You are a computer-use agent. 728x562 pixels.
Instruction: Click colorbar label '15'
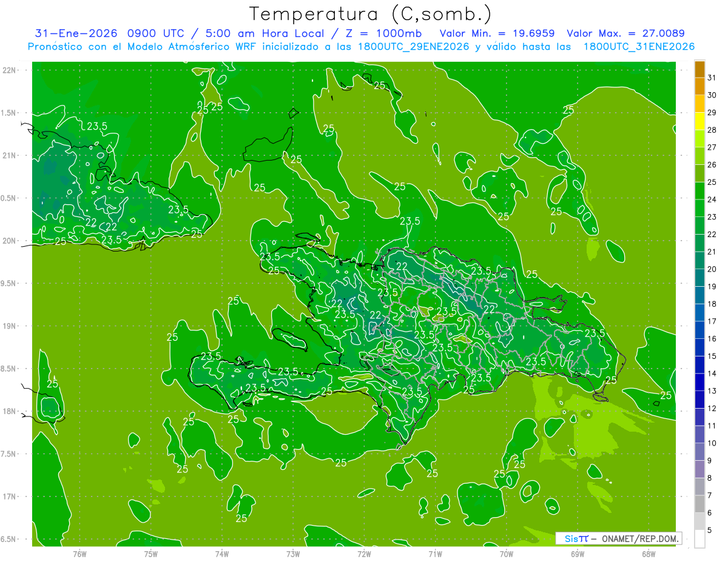(x=712, y=356)
